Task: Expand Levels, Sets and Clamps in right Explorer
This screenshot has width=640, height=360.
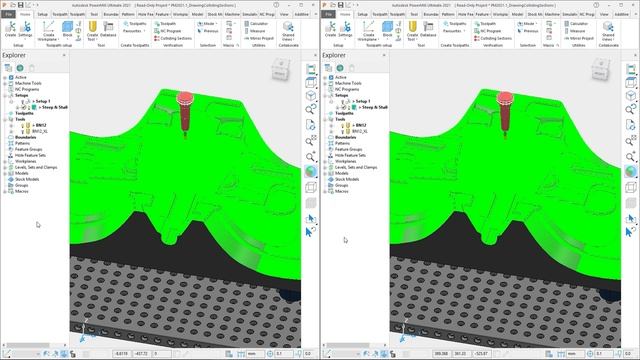Action: tap(325, 167)
